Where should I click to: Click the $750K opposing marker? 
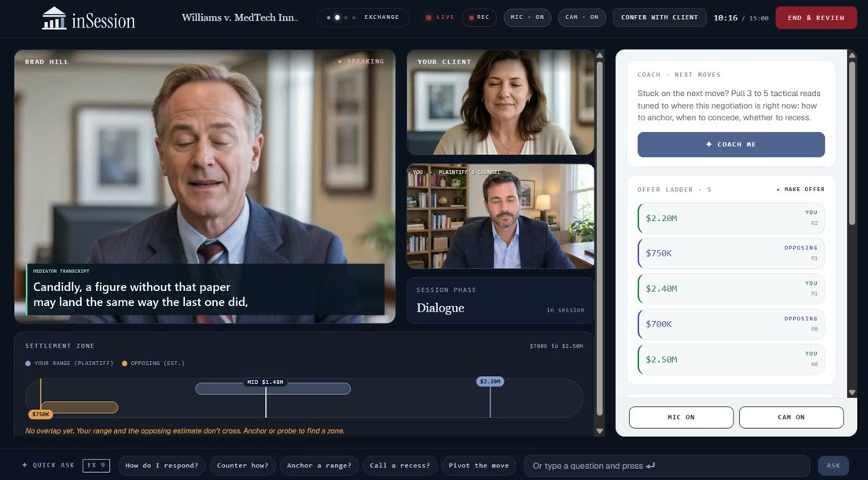(40, 414)
